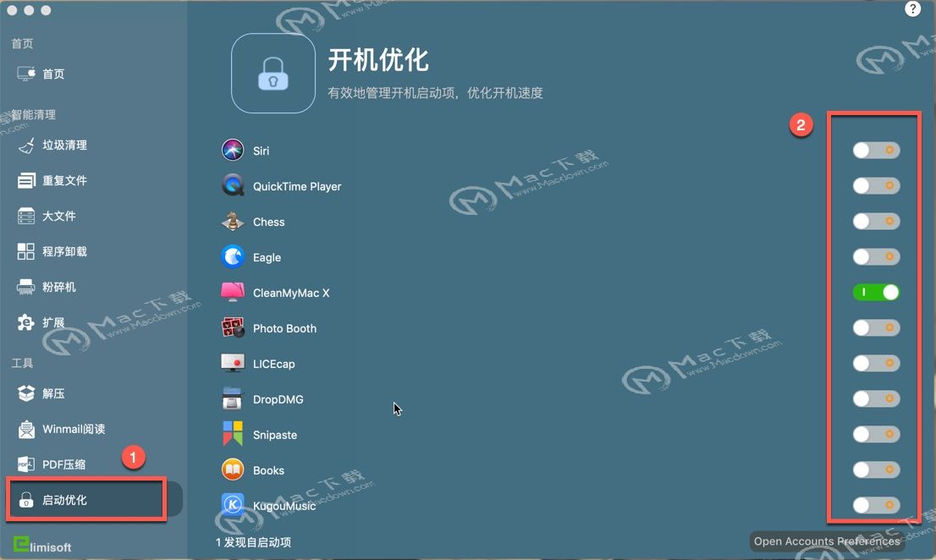Select the CleanMyMac X name label
Screen dimensions: 936x560
291,293
